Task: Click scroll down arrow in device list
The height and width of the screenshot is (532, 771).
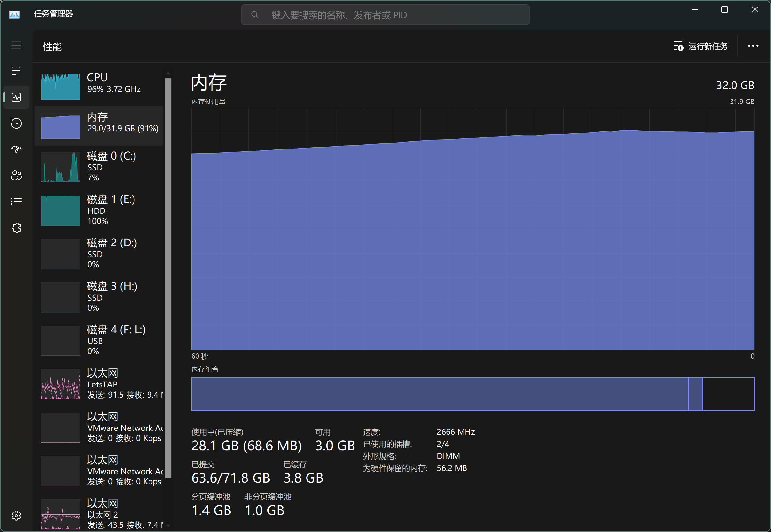Action: [168, 526]
